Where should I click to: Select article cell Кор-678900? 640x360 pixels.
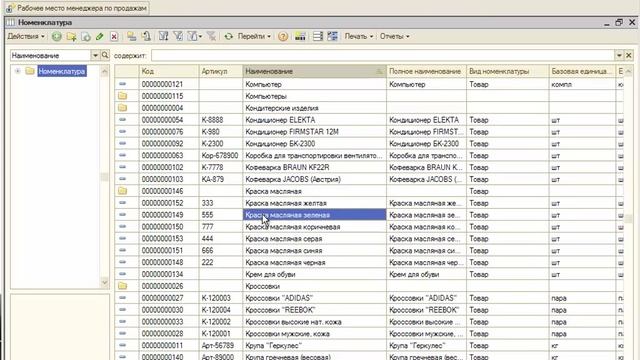tap(221, 156)
